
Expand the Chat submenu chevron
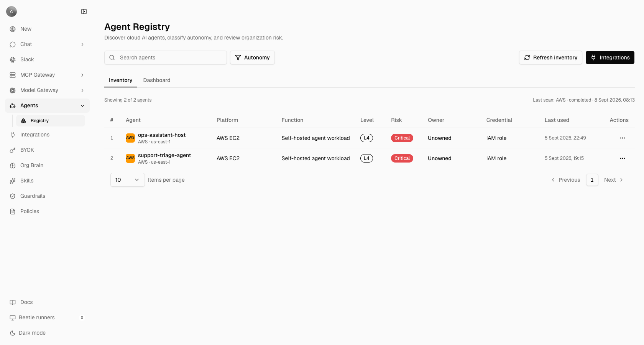[x=82, y=44]
